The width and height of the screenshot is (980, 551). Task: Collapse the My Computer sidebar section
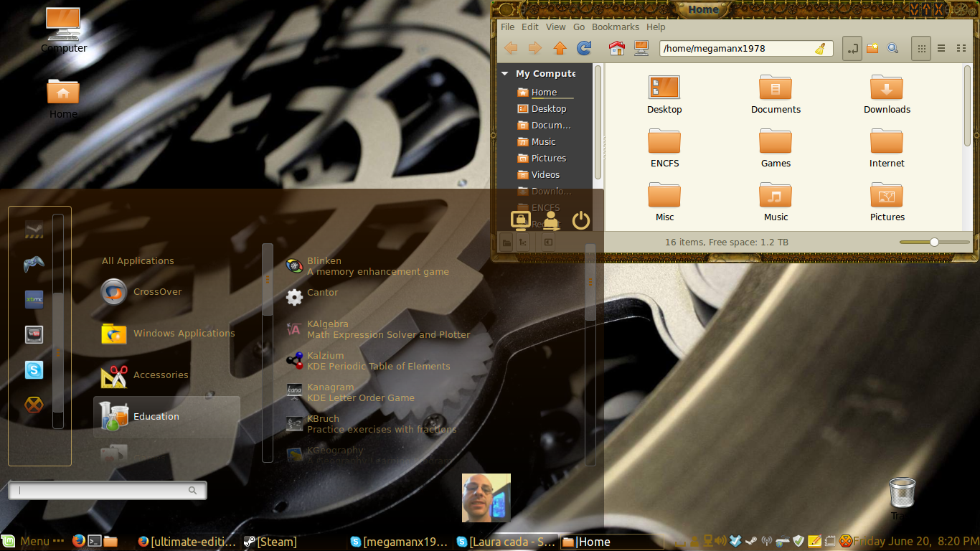tap(505, 74)
